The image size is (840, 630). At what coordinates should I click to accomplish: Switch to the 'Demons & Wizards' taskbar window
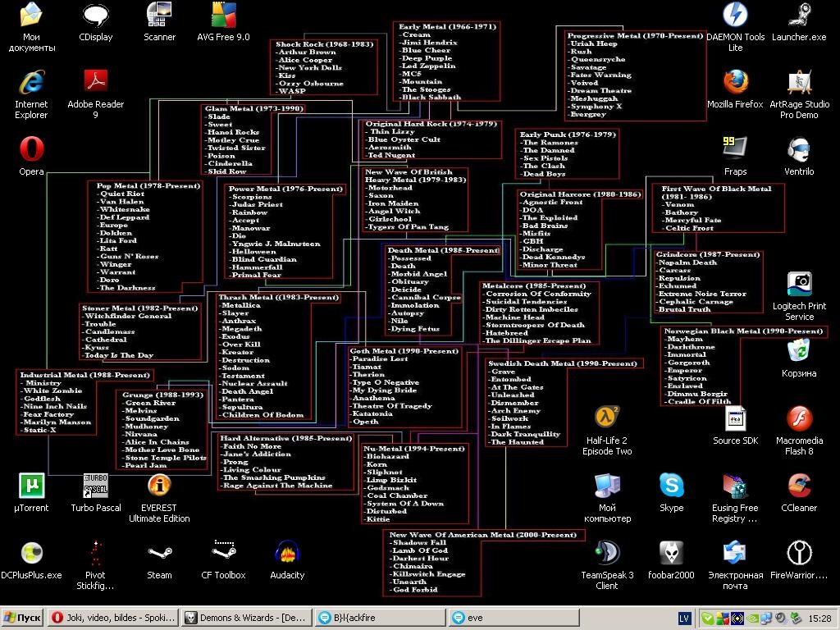click(x=246, y=618)
